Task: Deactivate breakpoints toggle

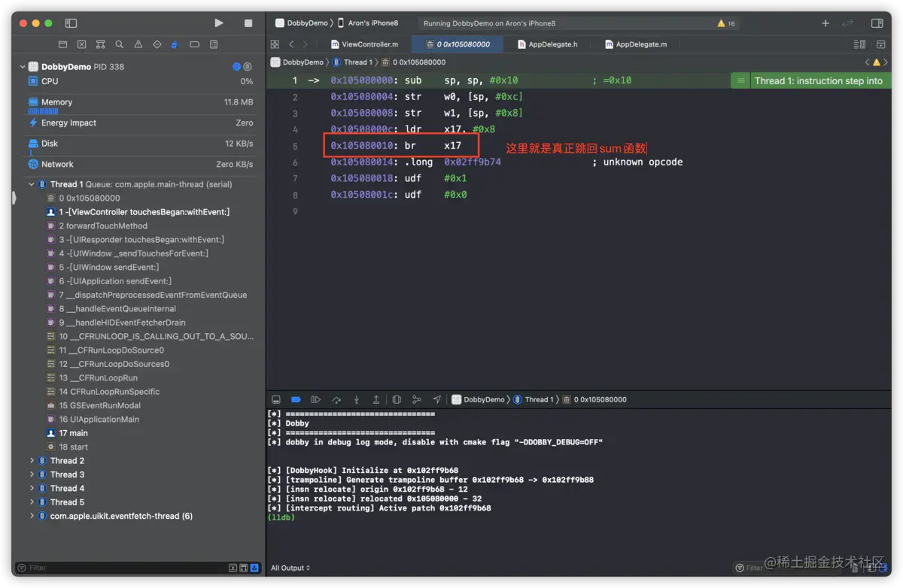Action: point(296,399)
